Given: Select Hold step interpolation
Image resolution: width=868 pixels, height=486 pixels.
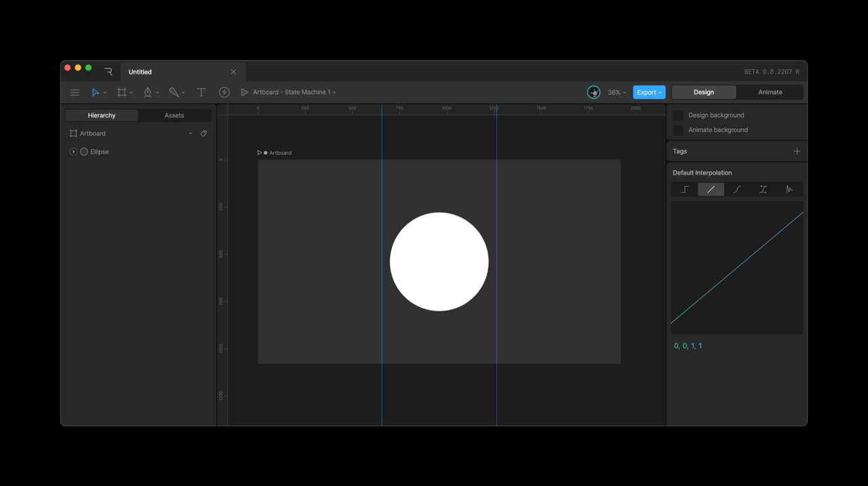Looking at the screenshot, I should point(685,189).
